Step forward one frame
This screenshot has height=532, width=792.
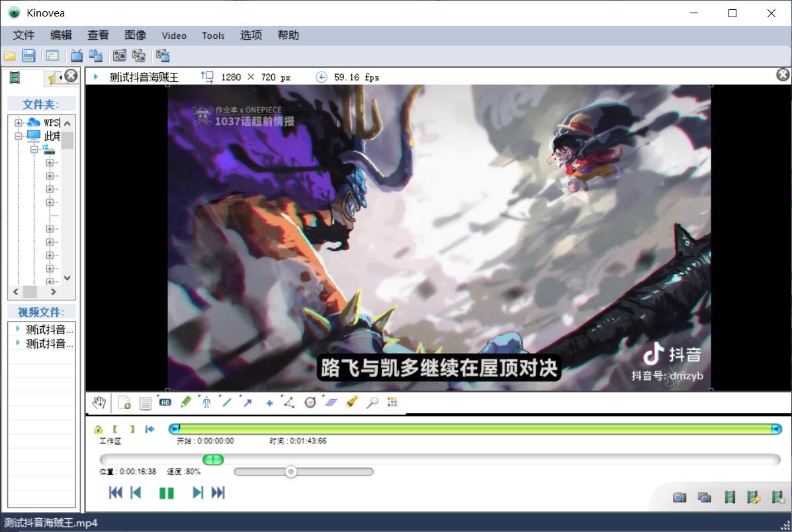tap(198, 492)
